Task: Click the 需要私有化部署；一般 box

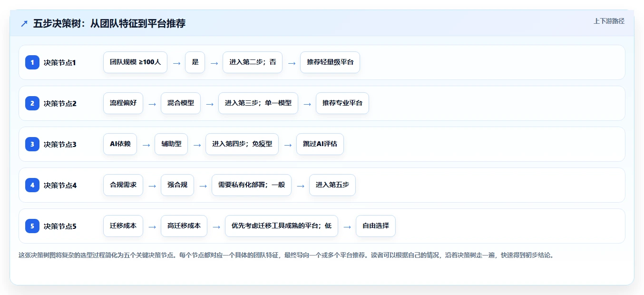Action: coord(252,185)
